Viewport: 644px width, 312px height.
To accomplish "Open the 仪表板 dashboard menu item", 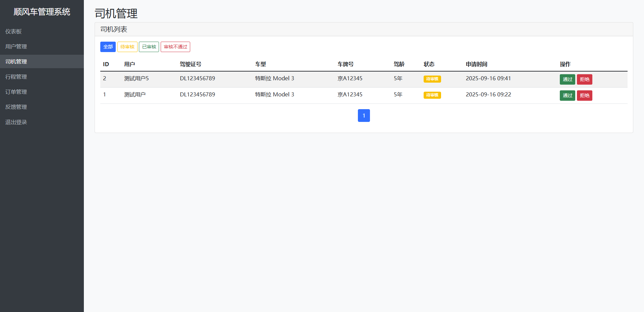I will click(x=13, y=31).
